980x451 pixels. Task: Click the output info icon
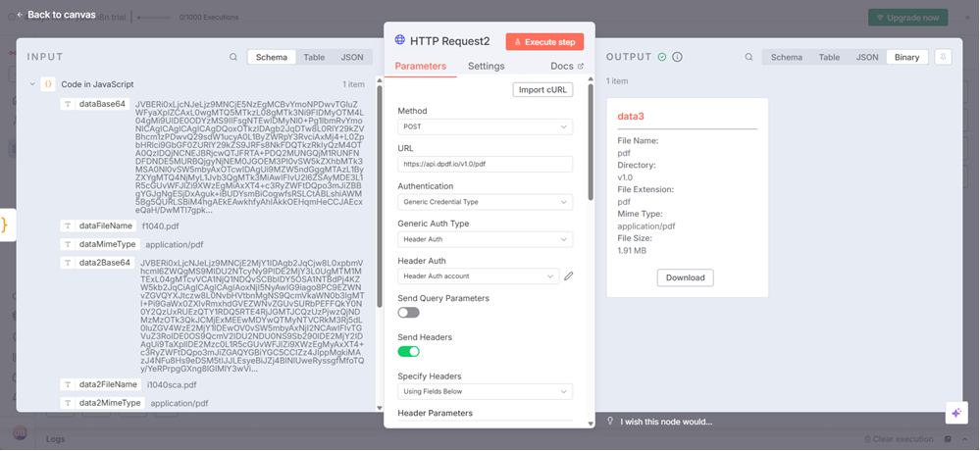(677, 57)
